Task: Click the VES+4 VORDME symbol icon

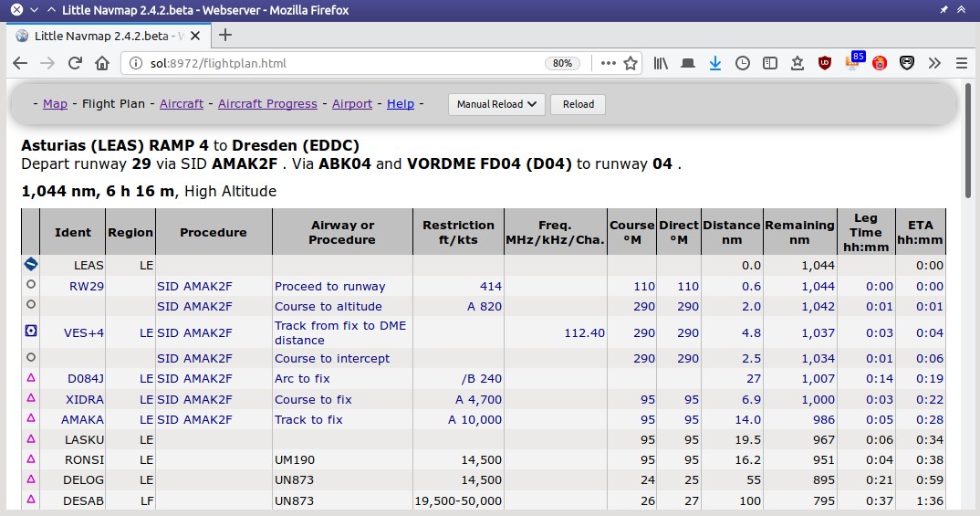Action: coord(31,331)
